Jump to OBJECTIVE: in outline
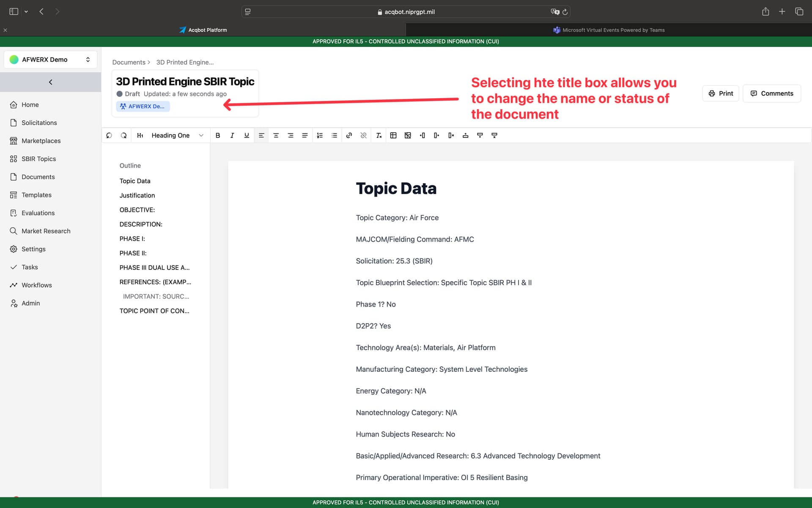The height and width of the screenshot is (508, 812). click(137, 210)
